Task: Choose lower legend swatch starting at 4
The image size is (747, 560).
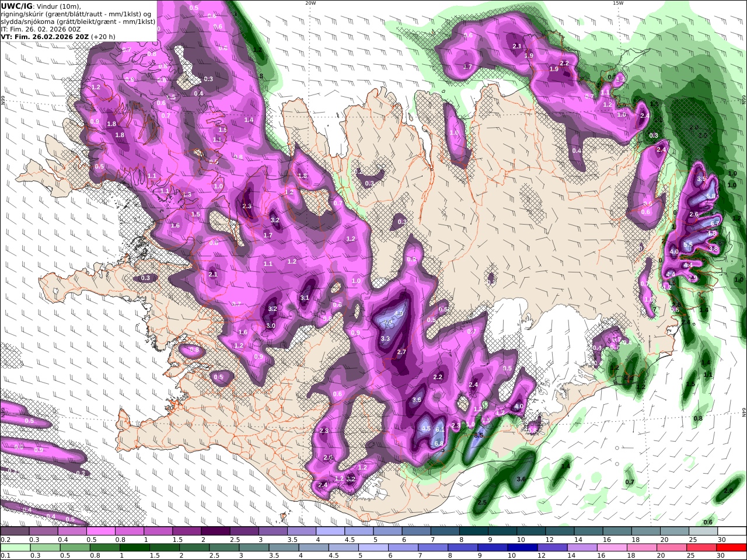Action: (x=313, y=548)
